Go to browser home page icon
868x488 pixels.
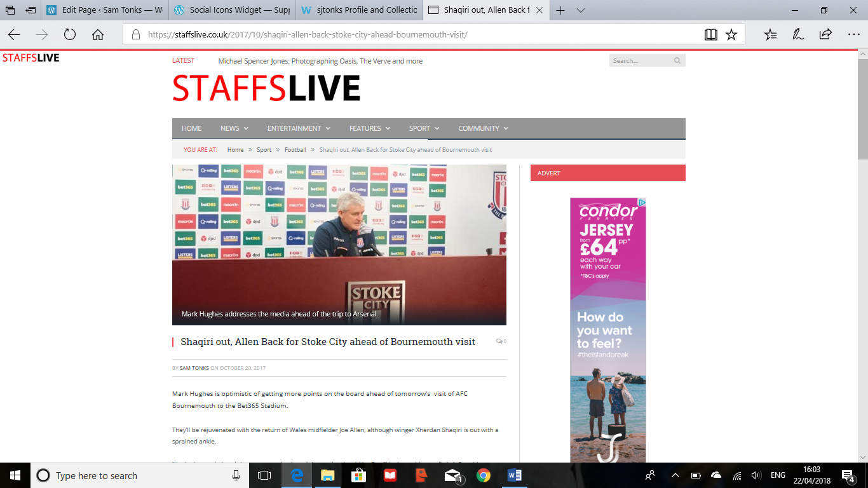98,34
